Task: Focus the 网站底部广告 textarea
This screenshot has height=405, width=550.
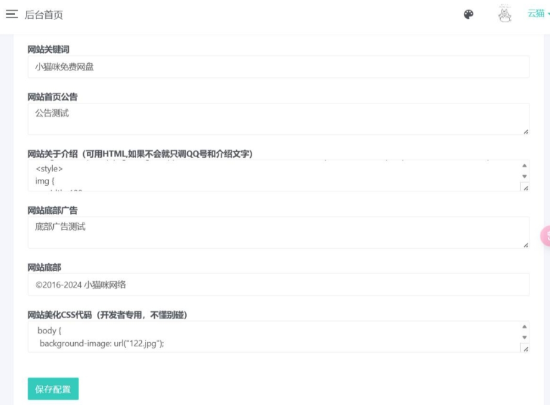Action: [279, 232]
